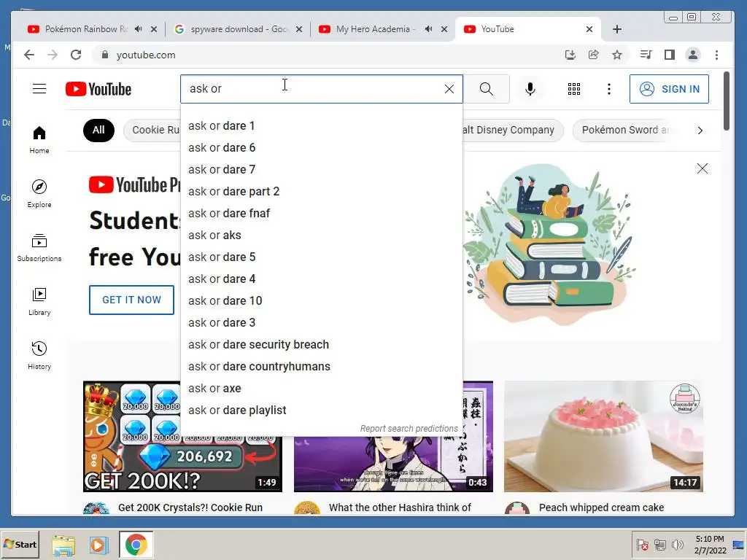Open media controls icon in Chrome toolbar
Image resolution: width=747 pixels, height=560 pixels.
click(646, 55)
